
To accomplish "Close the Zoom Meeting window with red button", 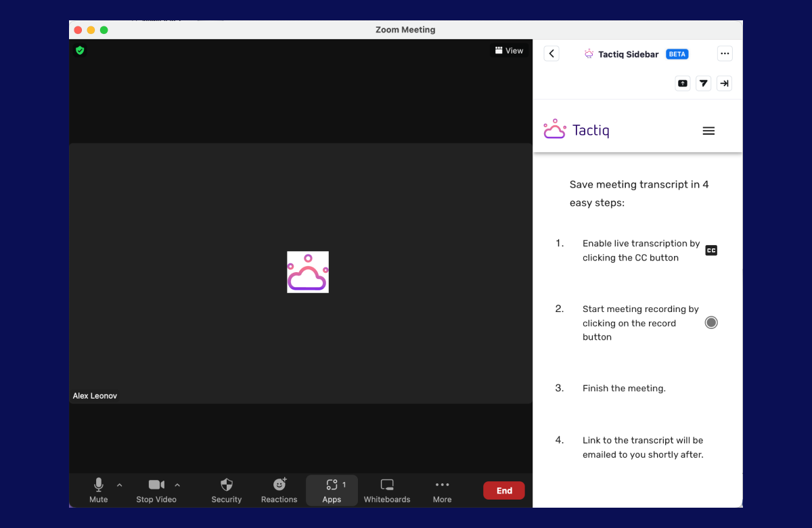I will (x=78, y=30).
